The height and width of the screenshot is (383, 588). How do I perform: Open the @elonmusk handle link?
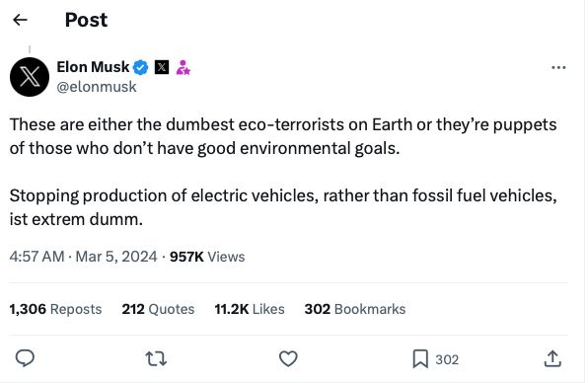97,87
